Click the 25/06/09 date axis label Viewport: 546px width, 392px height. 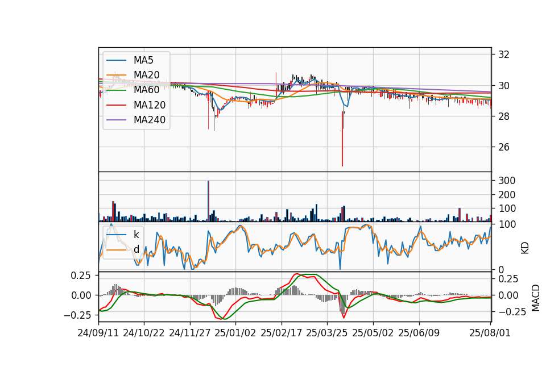pyautogui.click(x=419, y=333)
